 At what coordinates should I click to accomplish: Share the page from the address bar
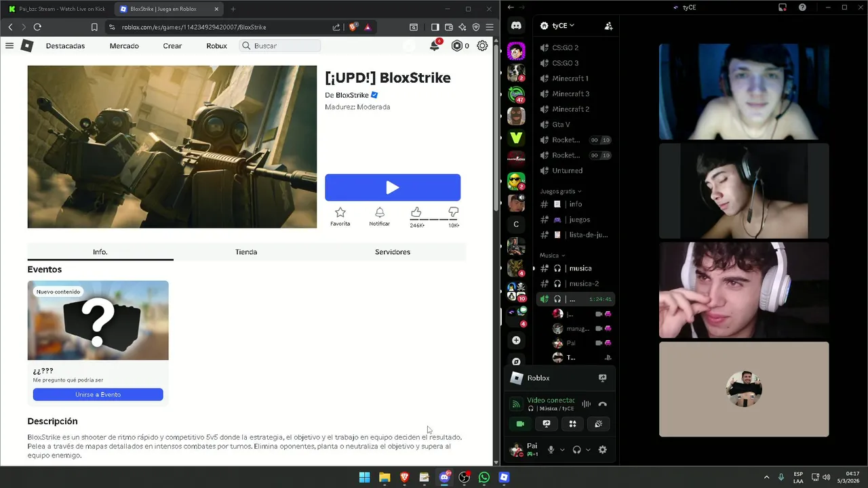(336, 27)
